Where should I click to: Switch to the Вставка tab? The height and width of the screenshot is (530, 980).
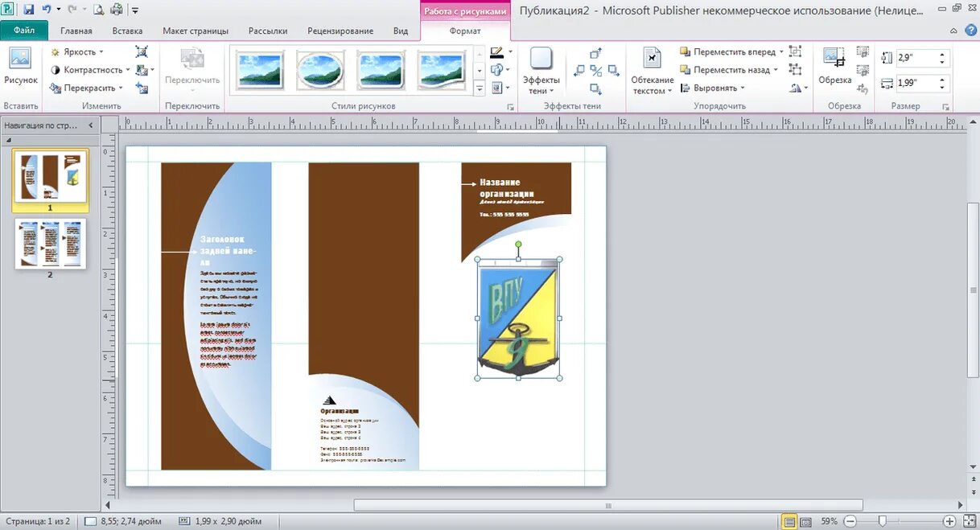click(x=128, y=31)
